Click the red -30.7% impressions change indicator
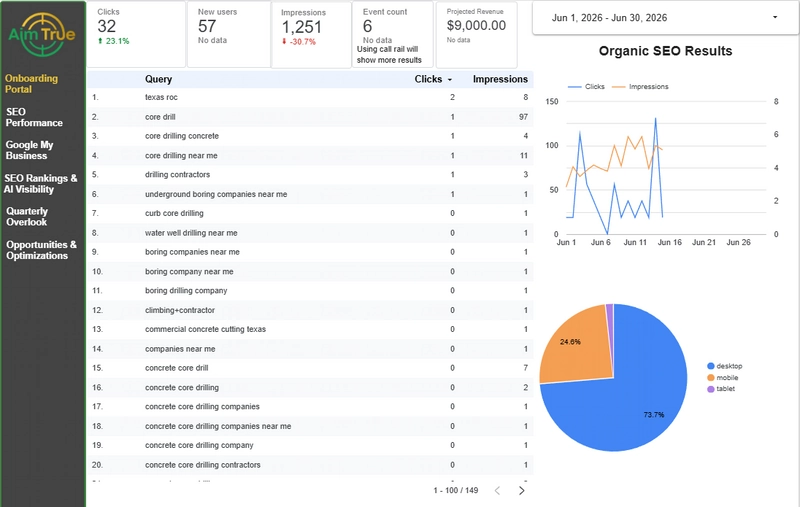The width and height of the screenshot is (800, 507). pyautogui.click(x=299, y=42)
